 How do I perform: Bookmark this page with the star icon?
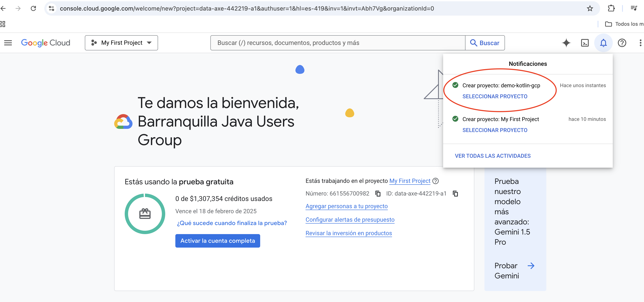coord(590,8)
